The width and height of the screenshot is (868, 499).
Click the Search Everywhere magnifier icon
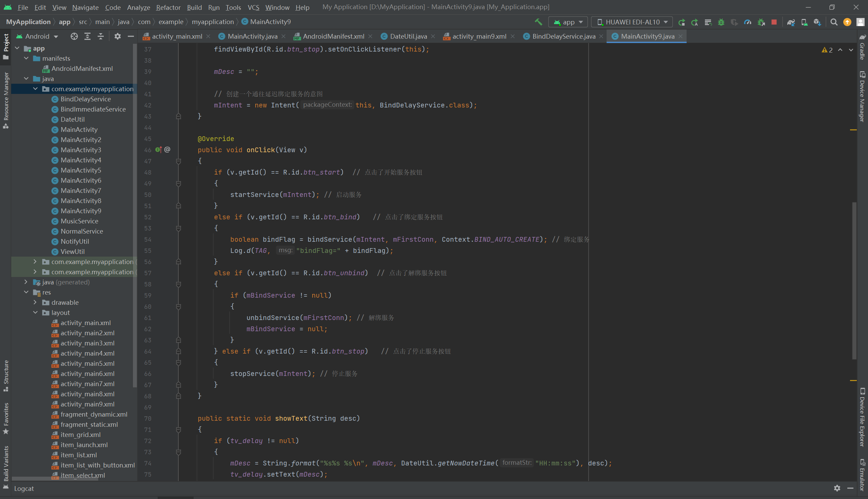[834, 22]
